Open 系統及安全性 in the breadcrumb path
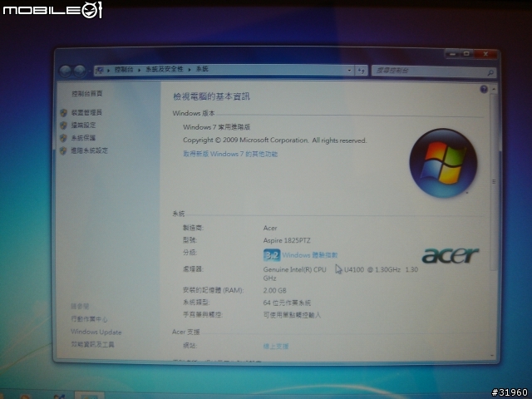The width and height of the screenshot is (532, 399). pos(165,69)
